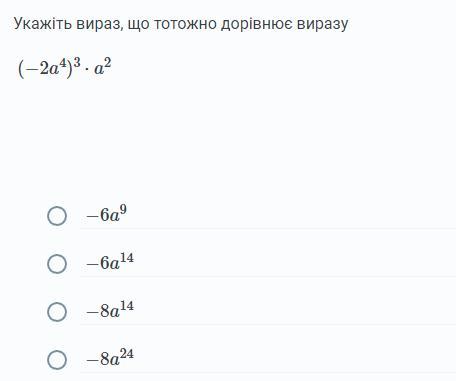This screenshot has height=381, width=456.
Task: Click exponent 9 in the first answer
Action: coord(123,210)
